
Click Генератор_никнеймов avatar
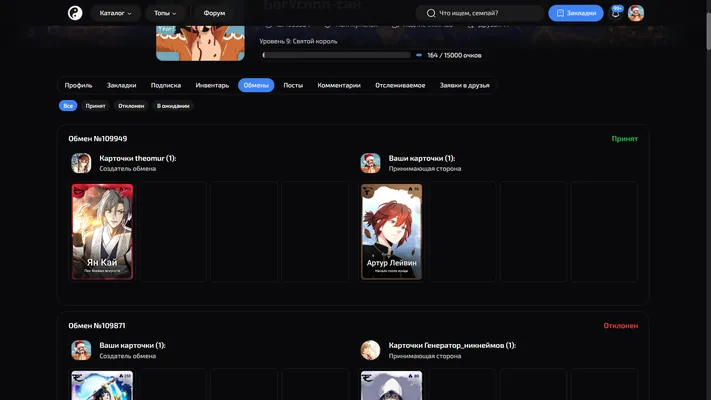[x=370, y=350]
